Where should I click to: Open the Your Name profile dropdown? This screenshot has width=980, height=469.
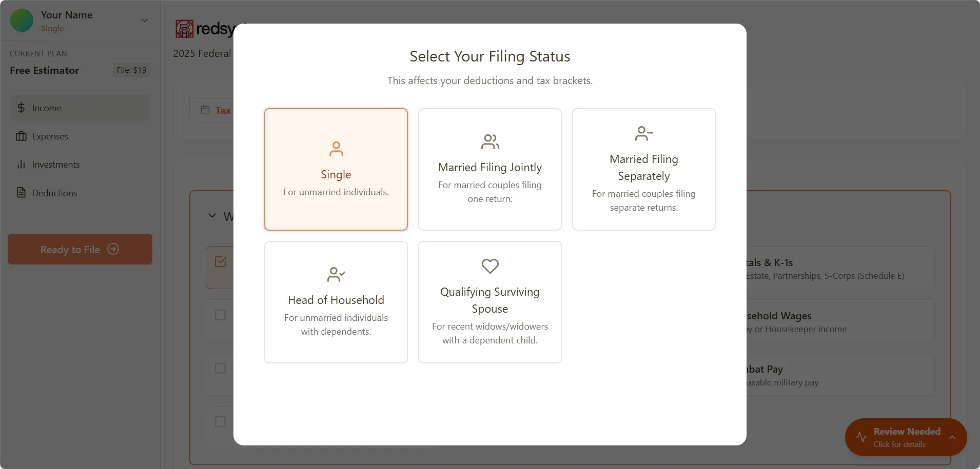[x=144, y=21]
